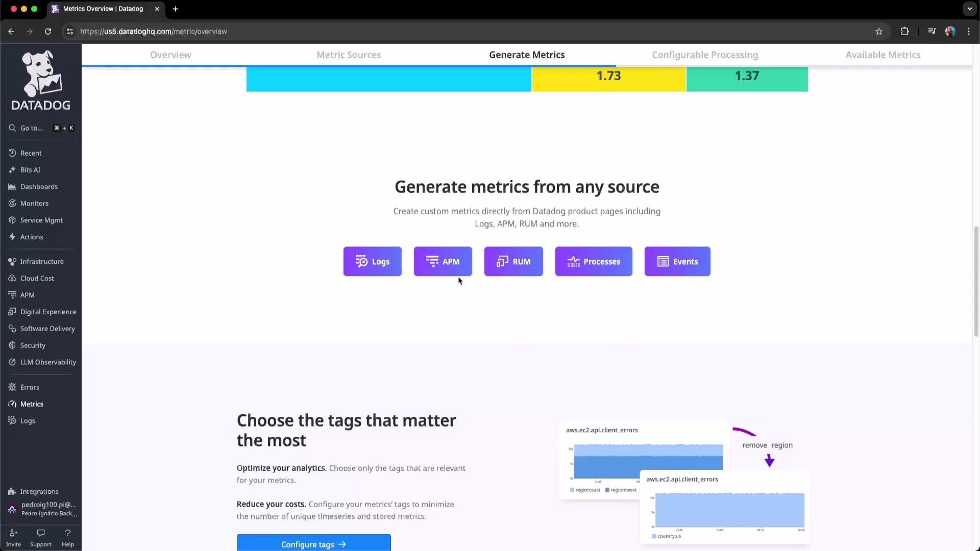
Task: Open the Chrome three-dot menu
Action: coord(969,32)
